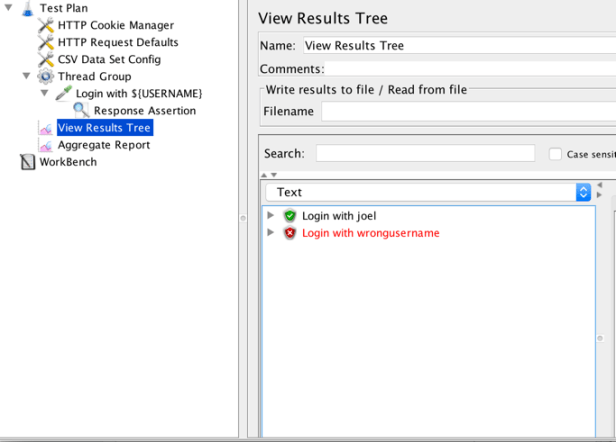Select Login with ${USERNAME} sampler
The height and width of the screenshot is (442, 616).
[x=139, y=94]
